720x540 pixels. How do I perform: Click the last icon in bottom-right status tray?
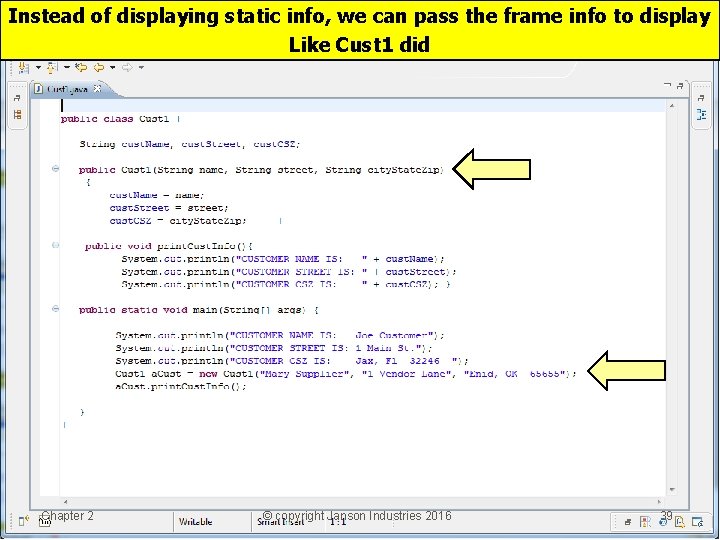tap(698, 522)
